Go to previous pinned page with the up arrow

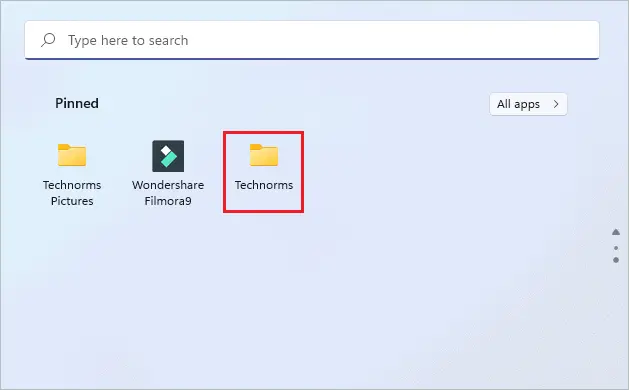[616, 232]
